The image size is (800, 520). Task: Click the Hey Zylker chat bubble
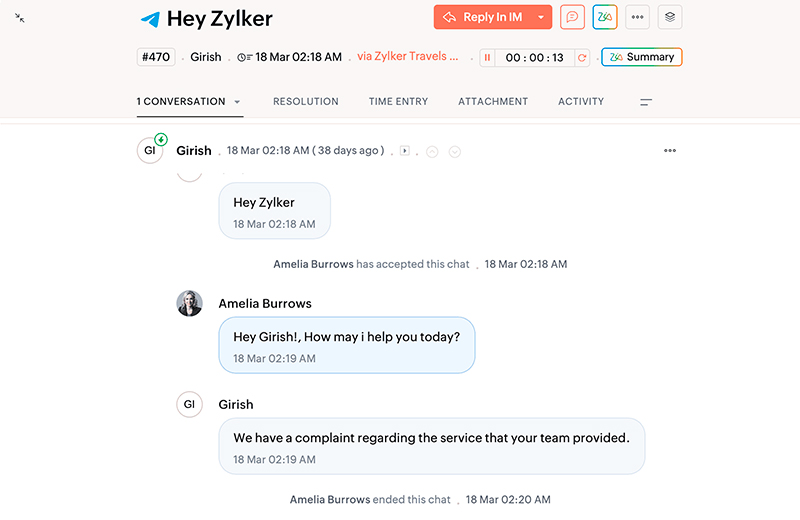274,211
